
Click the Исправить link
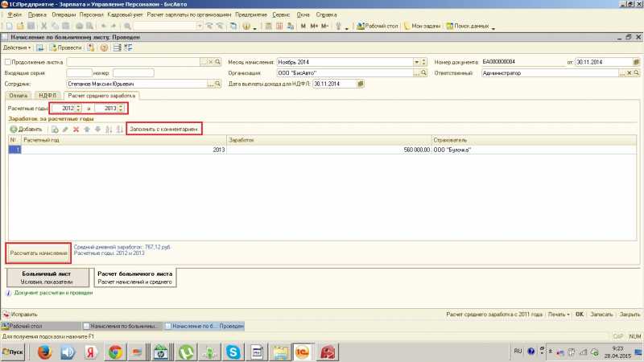(x=20, y=315)
